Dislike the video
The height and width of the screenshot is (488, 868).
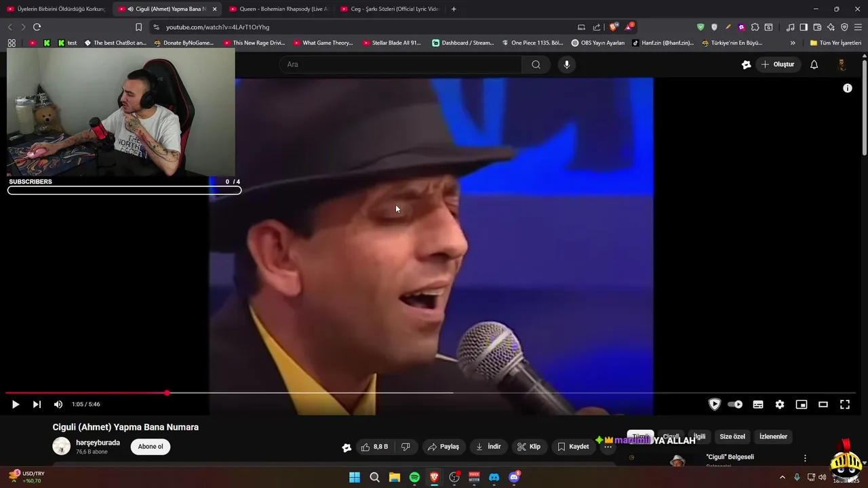click(x=406, y=447)
